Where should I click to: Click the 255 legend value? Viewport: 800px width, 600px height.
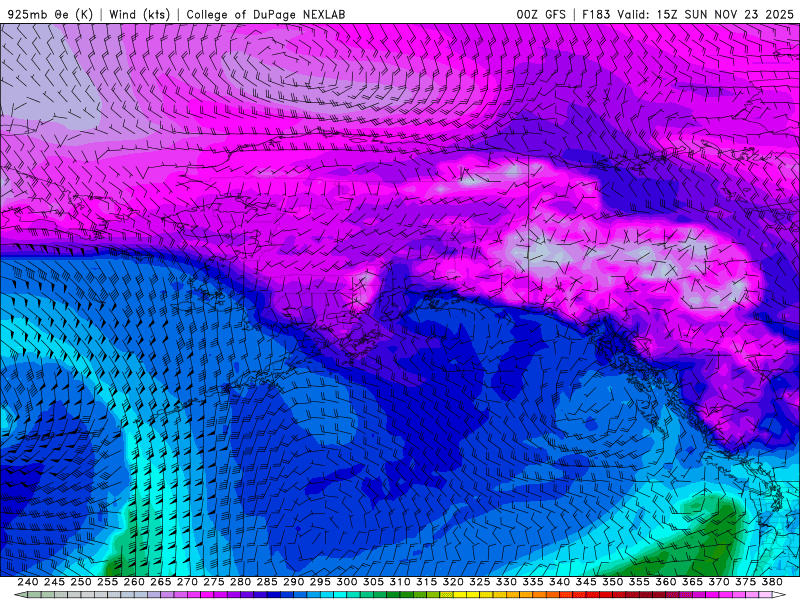click(107, 582)
